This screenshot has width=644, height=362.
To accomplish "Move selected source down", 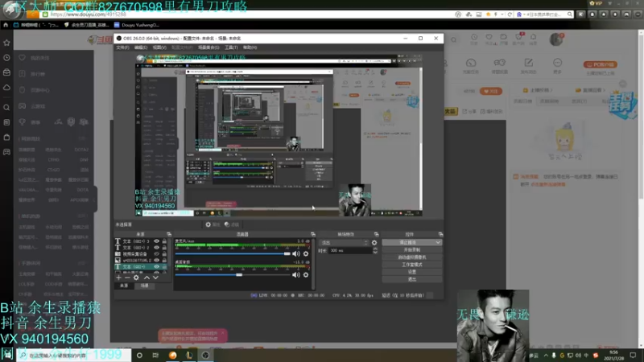I will coord(155,278).
